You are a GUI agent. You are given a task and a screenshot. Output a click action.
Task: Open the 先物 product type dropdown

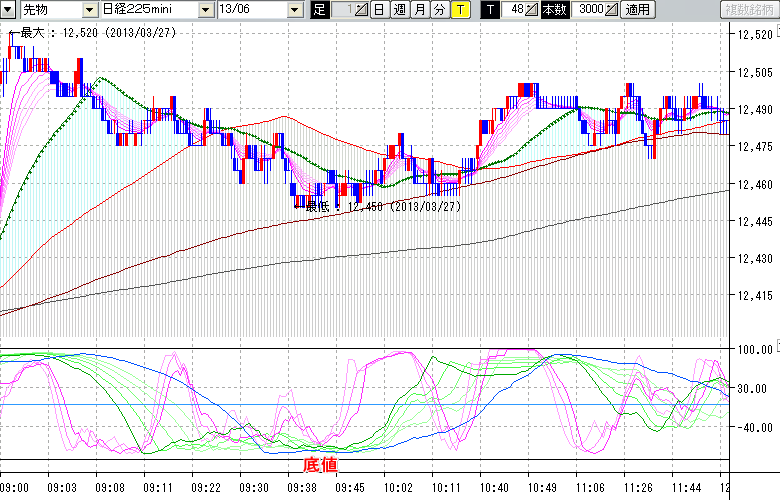tap(89, 10)
